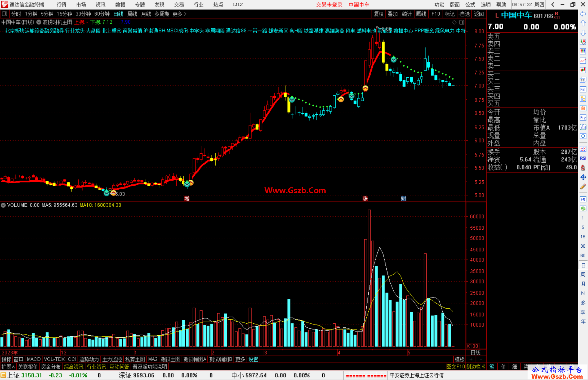Click the green refresh icon in sidebar
The width and height of the screenshot is (588, 380).
(x=583, y=209)
